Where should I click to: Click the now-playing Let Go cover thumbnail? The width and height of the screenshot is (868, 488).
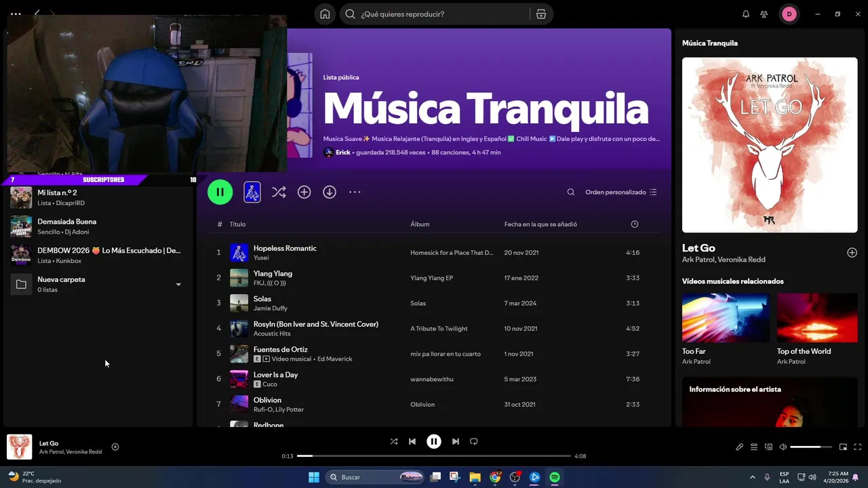[x=20, y=447]
